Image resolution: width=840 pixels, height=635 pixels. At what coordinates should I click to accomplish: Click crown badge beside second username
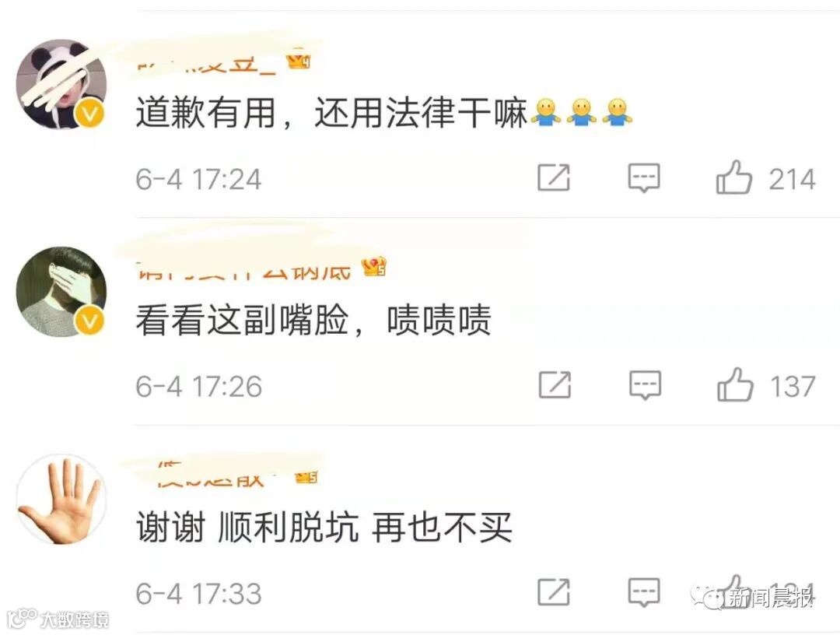coord(373,266)
